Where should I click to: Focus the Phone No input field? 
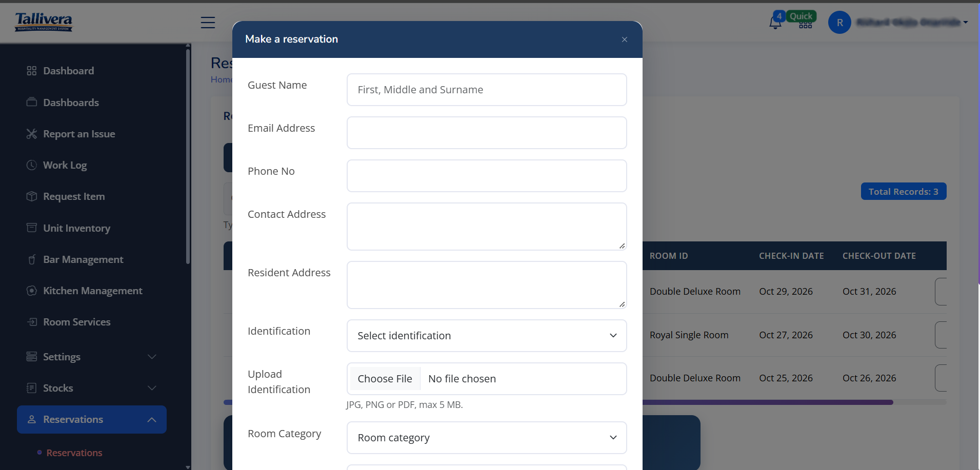(x=487, y=176)
